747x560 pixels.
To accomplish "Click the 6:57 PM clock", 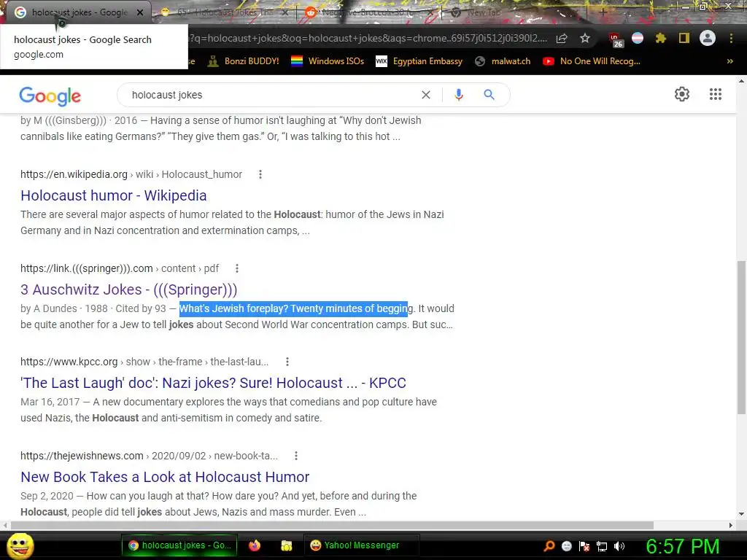I will 682,546.
